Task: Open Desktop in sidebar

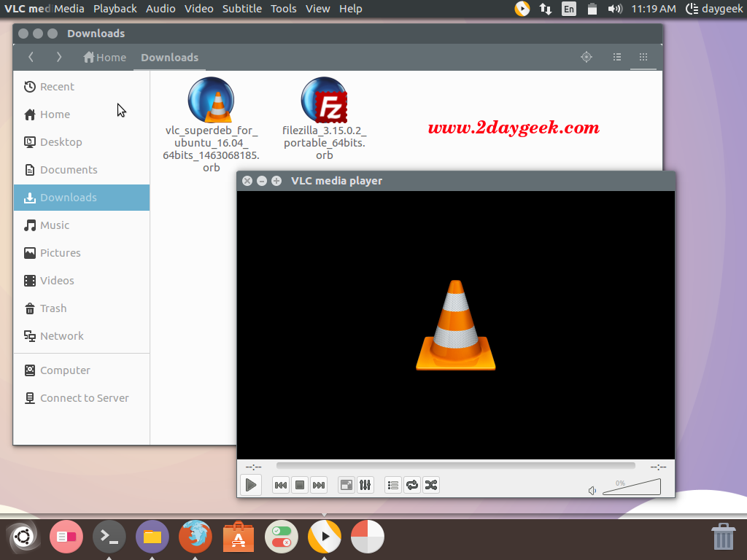Action: click(x=82, y=142)
